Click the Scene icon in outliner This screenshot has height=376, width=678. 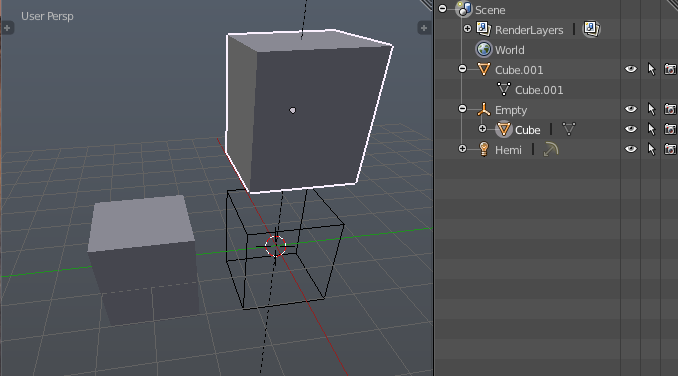464,10
